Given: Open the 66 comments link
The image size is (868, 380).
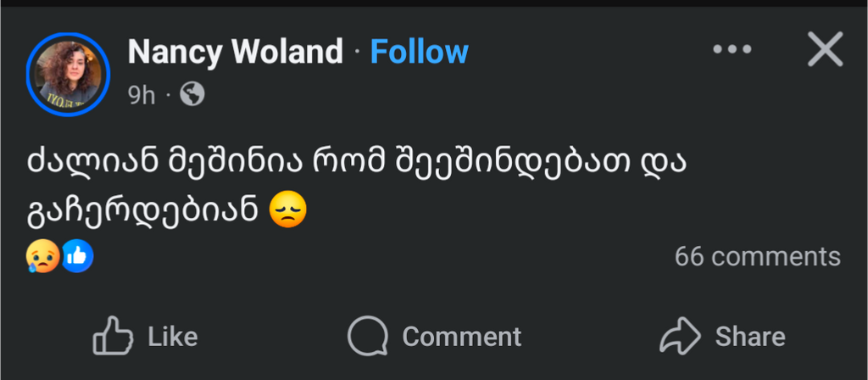Looking at the screenshot, I should coord(757,256).
